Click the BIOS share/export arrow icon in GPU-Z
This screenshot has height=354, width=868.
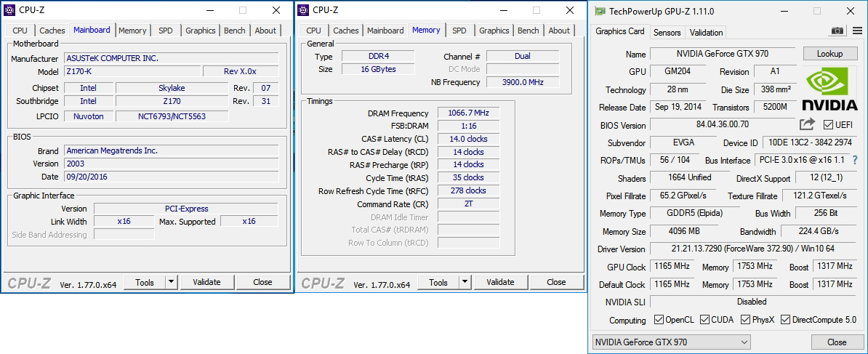click(x=808, y=124)
